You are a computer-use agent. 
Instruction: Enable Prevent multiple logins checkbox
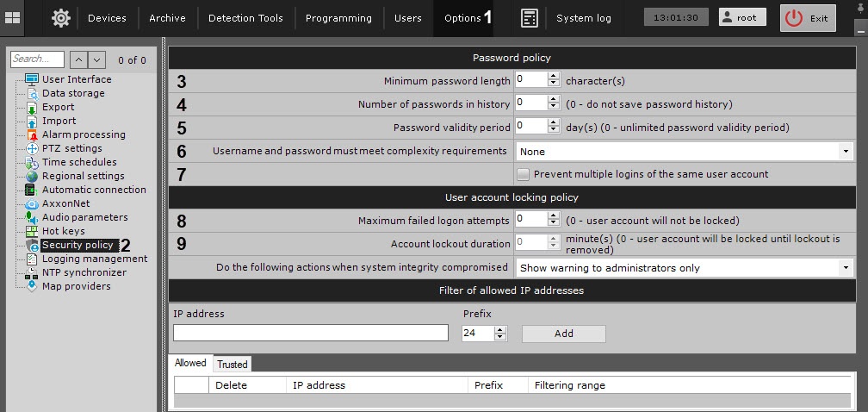523,174
